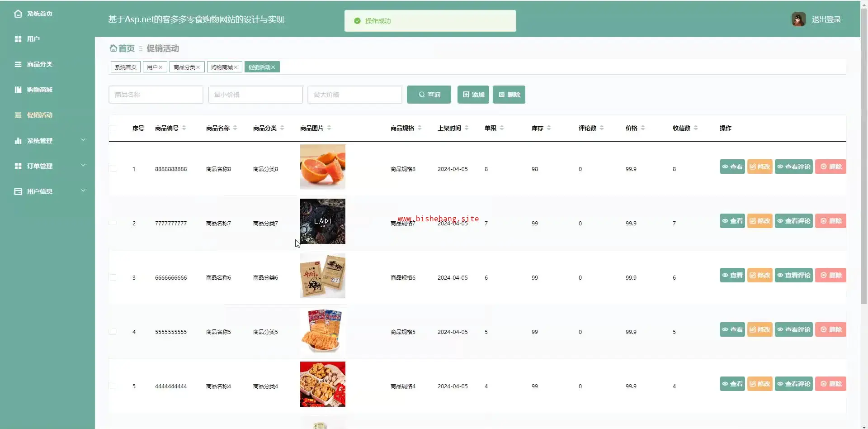Open the LADI image for 商品名称7
The height and width of the screenshot is (429, 868).
pyautogui.click(x=323, y=221)
